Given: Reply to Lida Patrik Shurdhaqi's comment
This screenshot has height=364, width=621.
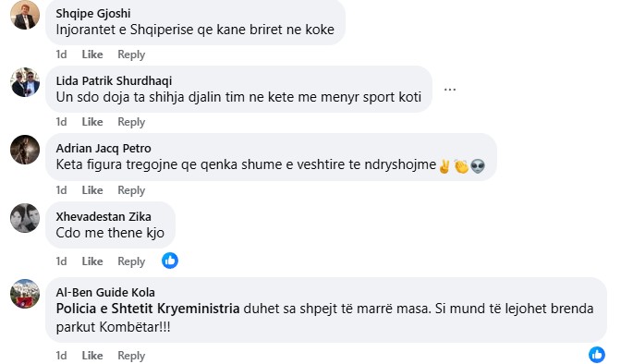Looking at the screenshot, I should [x=131, y=122].
